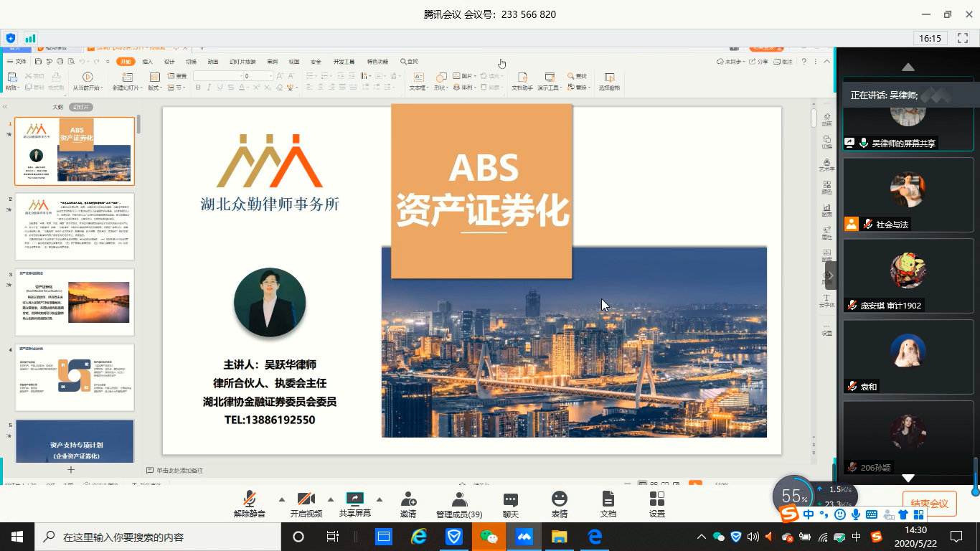This screenshot has width=980, height=551.
Task: Click the 共享屏幕 share screen icon
Action: [x=355, y=499]
